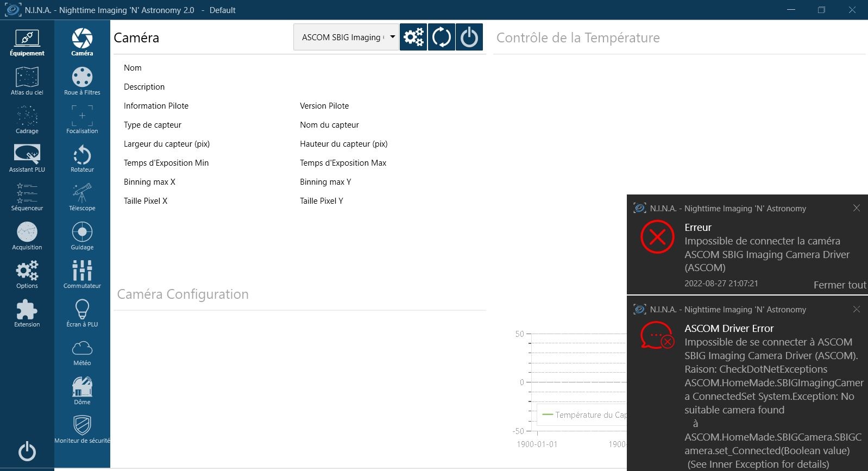This screenshot has width=868, height=471.
Task: Click the power button in the sidebar
Action: [x=27, y=451]
